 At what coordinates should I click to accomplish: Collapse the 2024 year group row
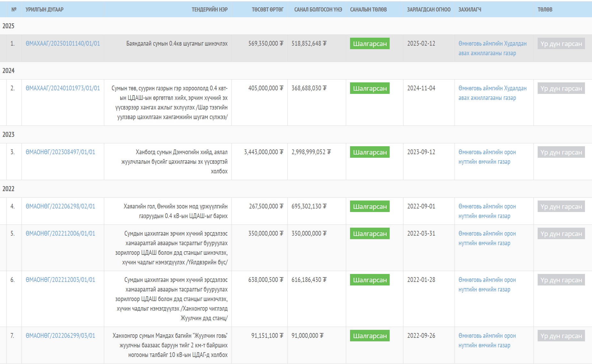pyautogui.click(x=8, y=71)
